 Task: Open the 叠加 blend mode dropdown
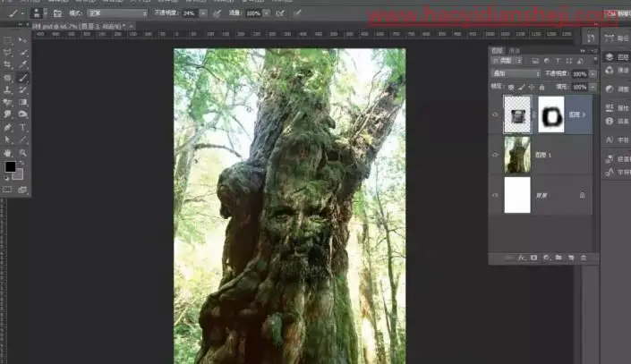tap(516, 73)
